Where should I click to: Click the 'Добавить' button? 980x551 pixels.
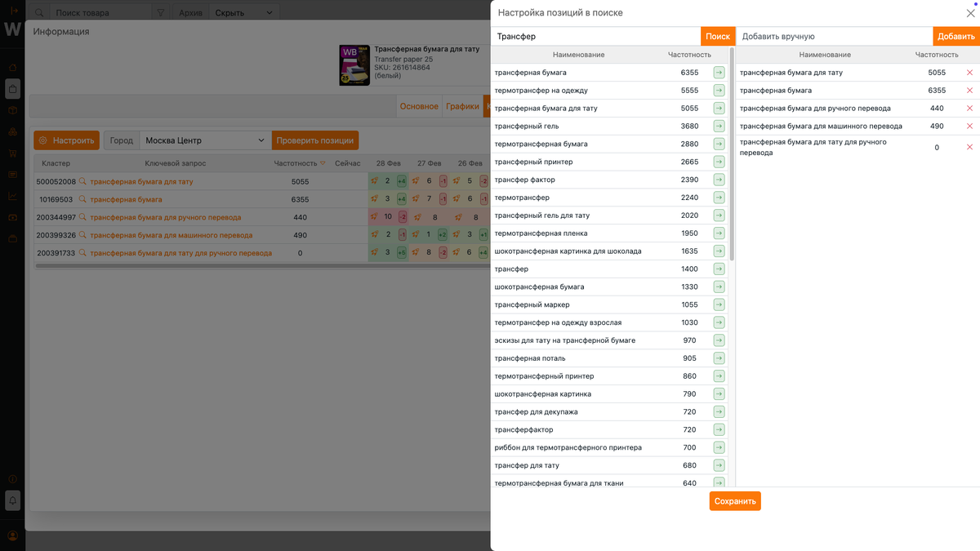pos(956,37)
